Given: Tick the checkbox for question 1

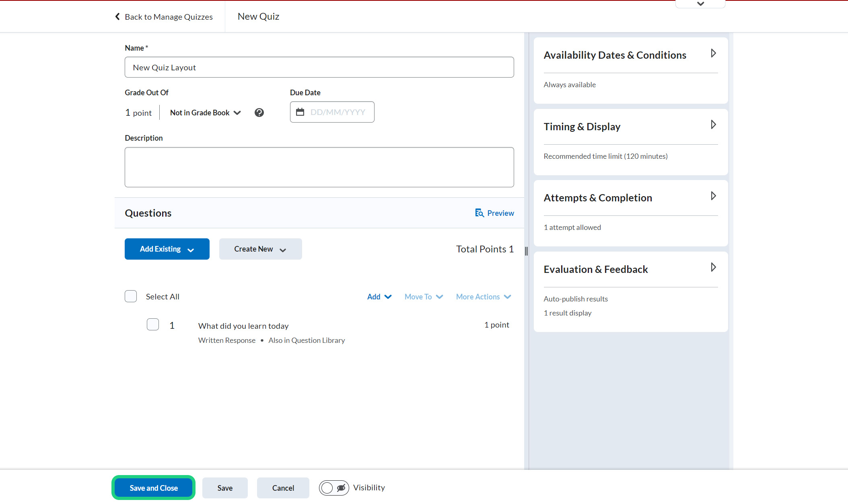Looking at the screenshot, I should pos(153,325).
